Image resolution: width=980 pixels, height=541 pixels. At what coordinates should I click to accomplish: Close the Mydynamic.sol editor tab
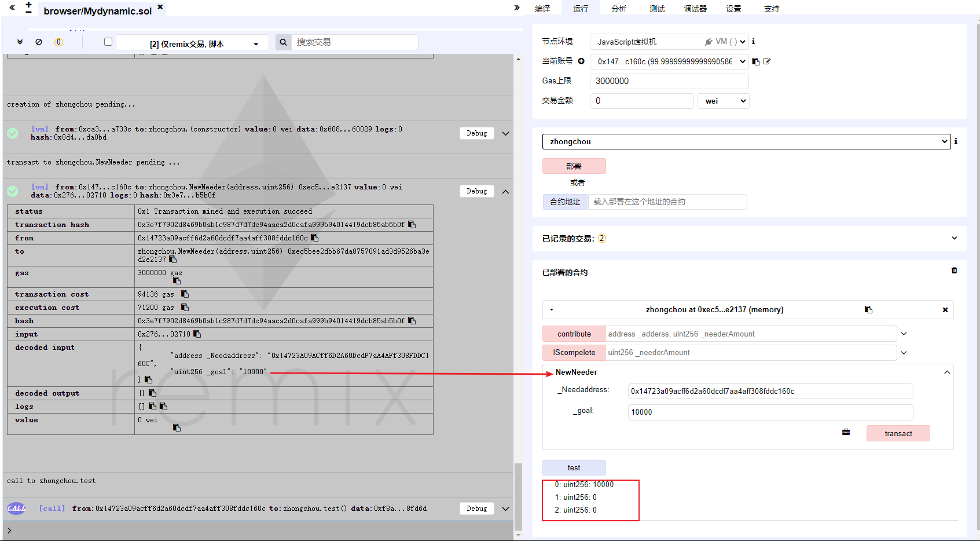point(160,7)
